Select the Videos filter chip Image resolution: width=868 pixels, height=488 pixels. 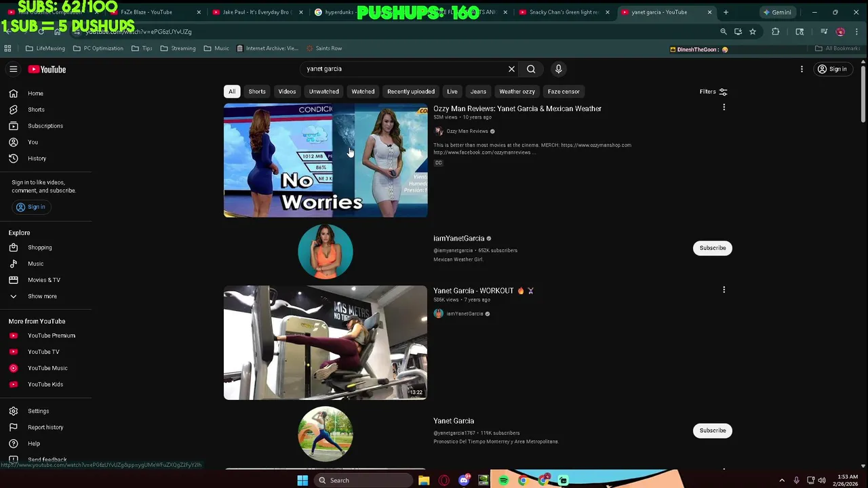(287, 91)
